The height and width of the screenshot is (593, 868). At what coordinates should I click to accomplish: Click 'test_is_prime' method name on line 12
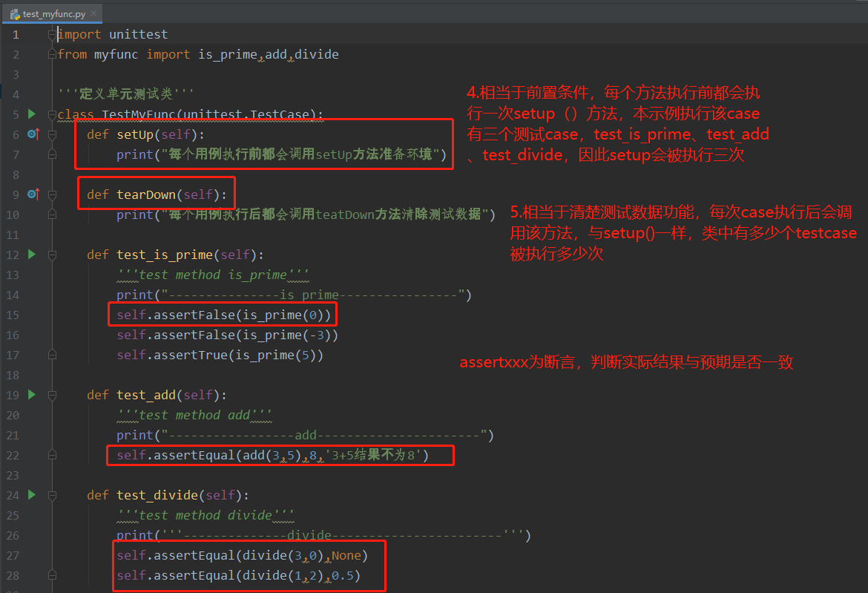point(165,255)
